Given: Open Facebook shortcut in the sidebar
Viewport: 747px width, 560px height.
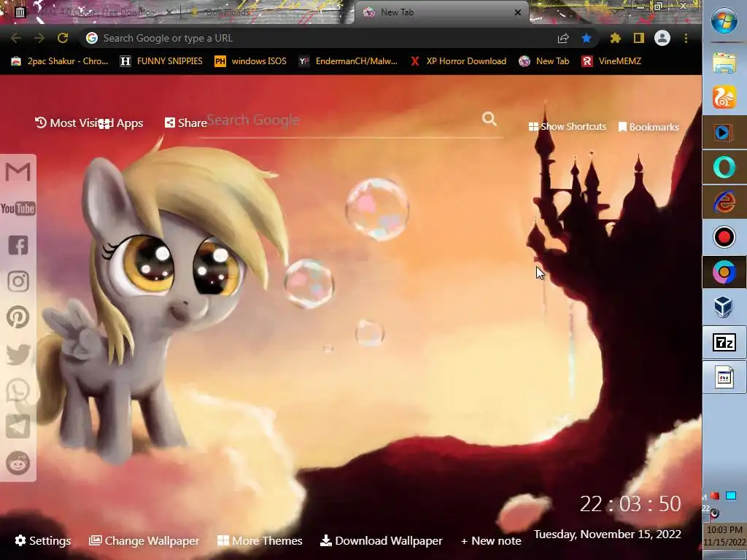Looking at the screenshot, I should 18,245.
